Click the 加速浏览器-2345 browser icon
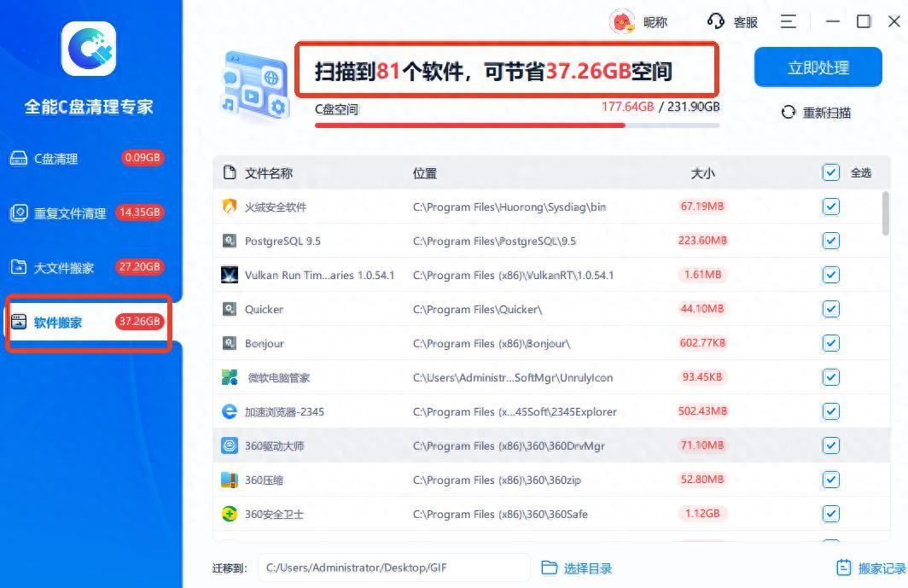908x588 pixels. 230,411
